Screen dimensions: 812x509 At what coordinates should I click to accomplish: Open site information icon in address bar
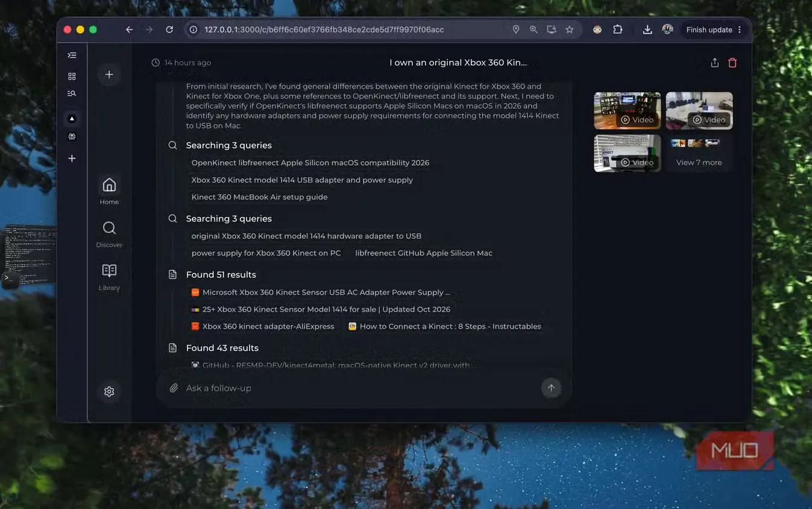pos(194,30)
